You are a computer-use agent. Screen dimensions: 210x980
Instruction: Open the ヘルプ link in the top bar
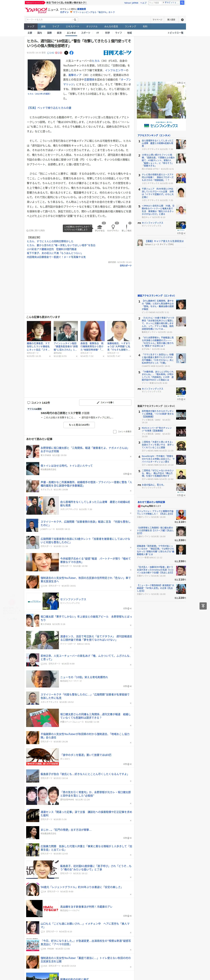click(x=143, y=3)
